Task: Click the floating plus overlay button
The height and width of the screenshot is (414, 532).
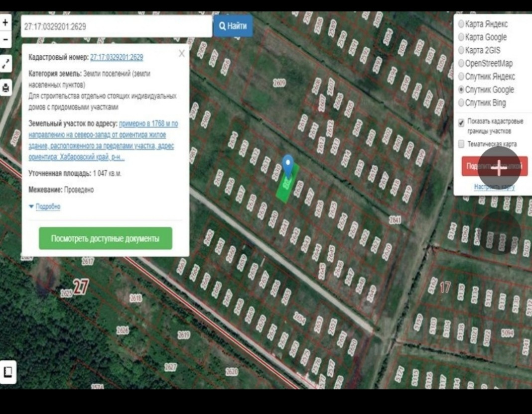Action: tap(499, 168)
